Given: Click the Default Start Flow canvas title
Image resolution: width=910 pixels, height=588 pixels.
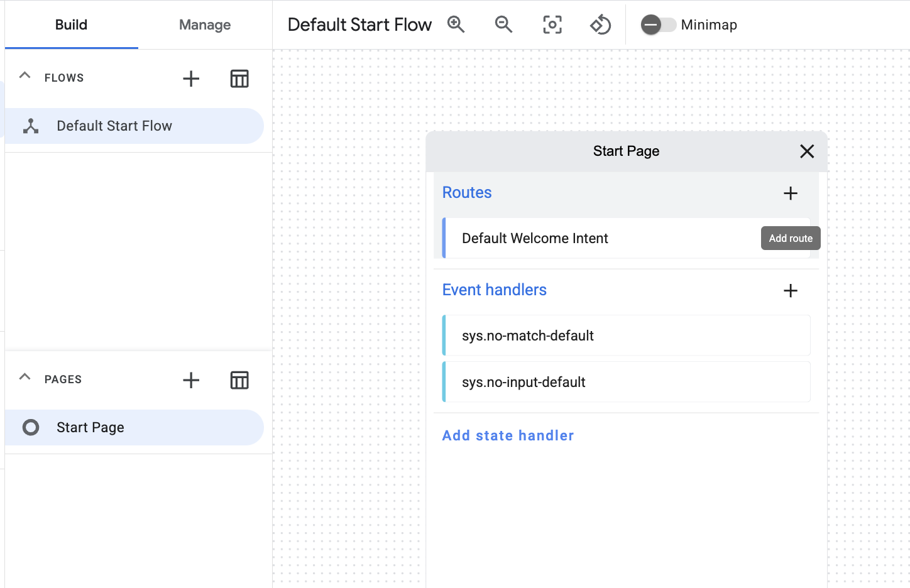Looking at the screenshot, I should pyautogui.click(x=359, y=24).
